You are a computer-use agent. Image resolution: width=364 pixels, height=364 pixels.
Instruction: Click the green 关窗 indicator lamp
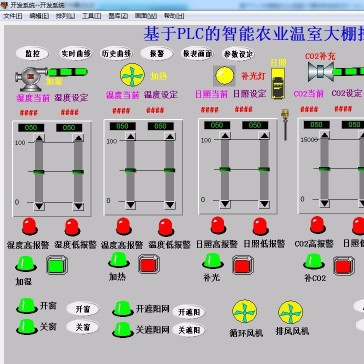tap(27, 327)
